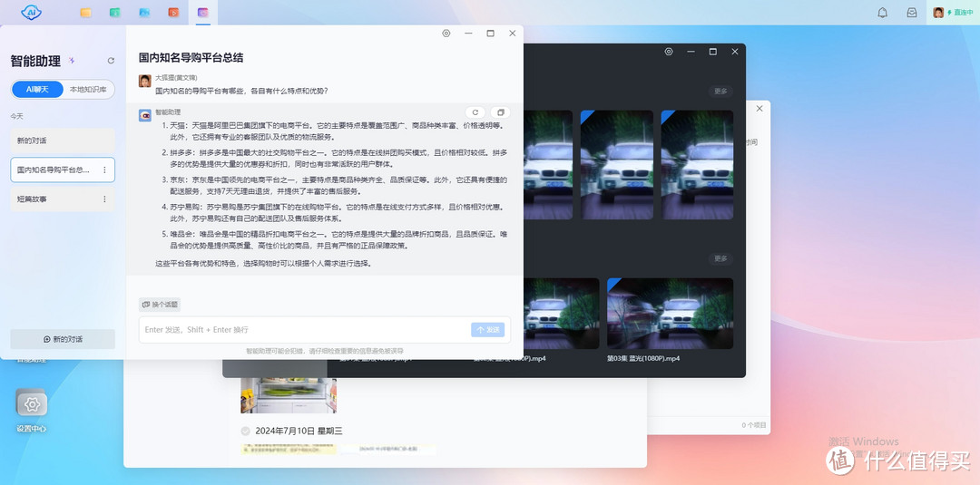This screenshot has height=485, width=980.
Task: Select the 国内知名导购平台总... conversation
Action: (63, 170)
